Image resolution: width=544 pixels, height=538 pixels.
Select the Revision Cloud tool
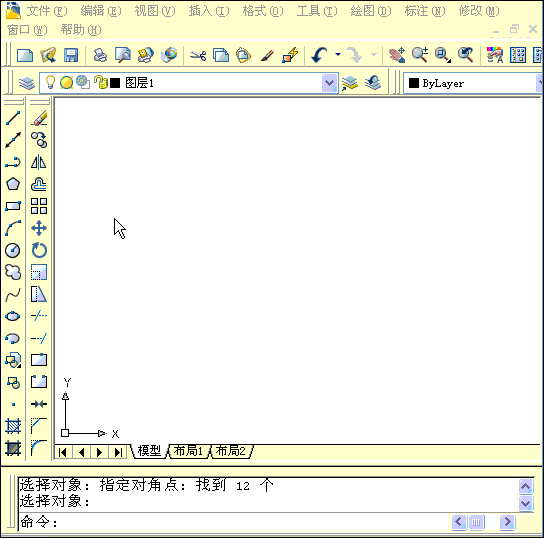(x=13, y=272)
